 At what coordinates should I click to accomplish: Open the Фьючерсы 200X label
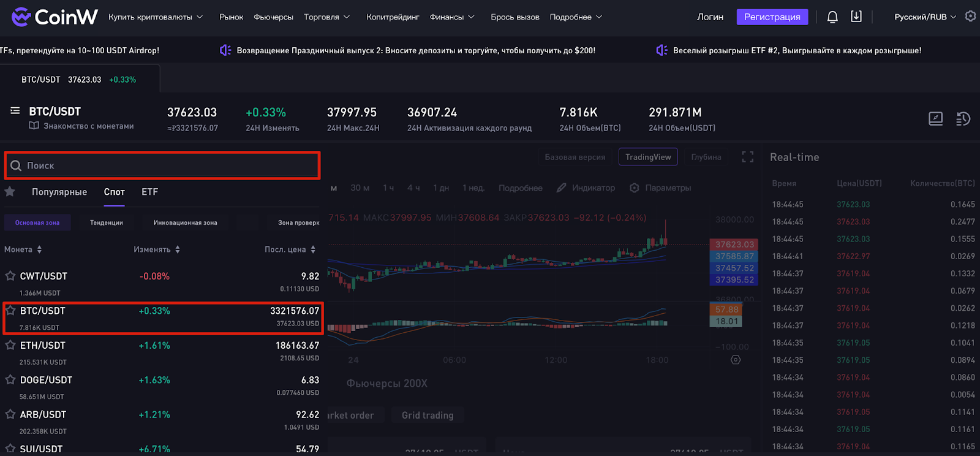pyautogui.click(x=387, y=383)
